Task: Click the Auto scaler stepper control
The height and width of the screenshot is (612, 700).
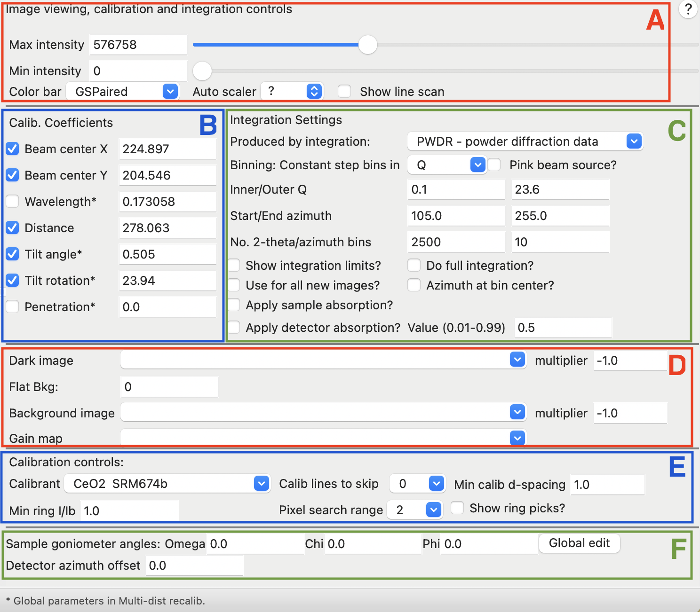Action: click(x=314, y=91)
